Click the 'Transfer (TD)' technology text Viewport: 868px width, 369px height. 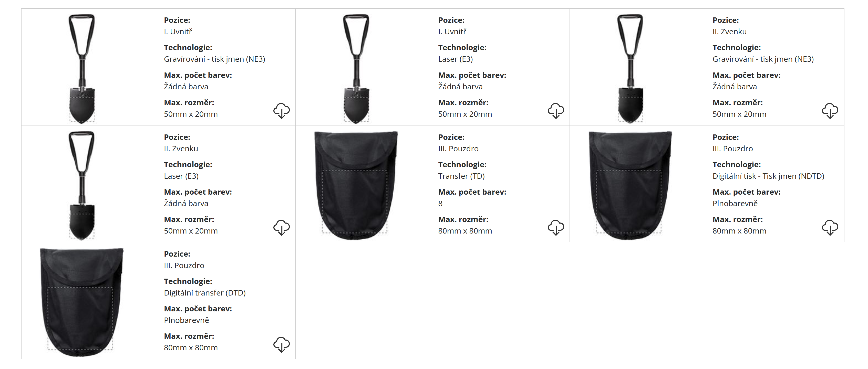(x=461, y=176)
